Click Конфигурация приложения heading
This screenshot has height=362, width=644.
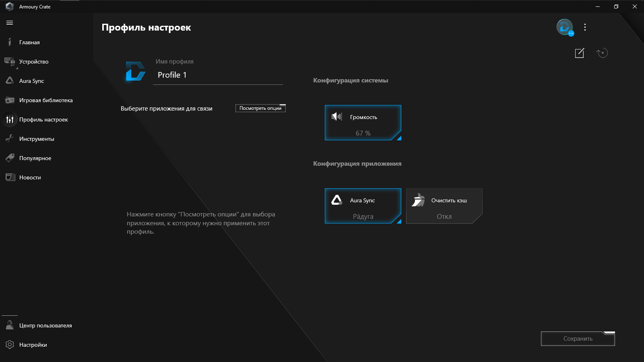click(x=357, y=164)
